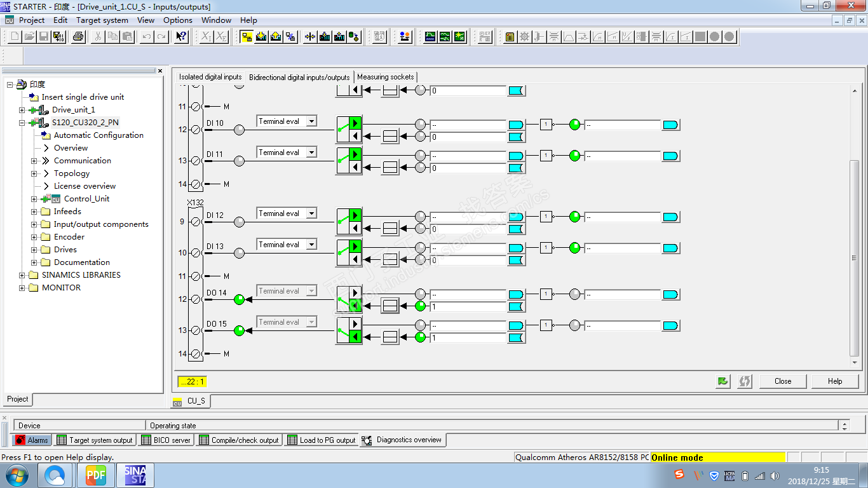Click the Help button beside Close
Image resolution: width=868 pixels, height=488 pixels.
[x=835, y=381]
